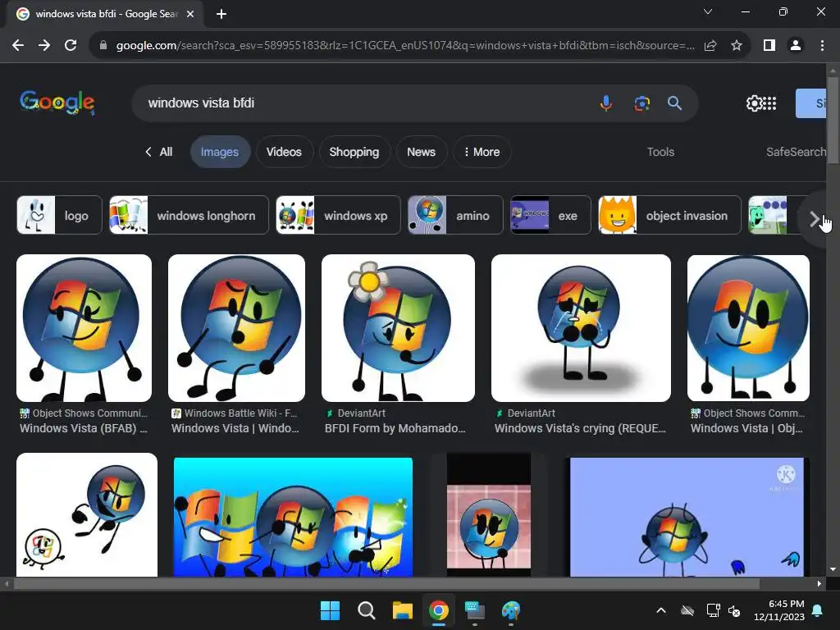840x630 pixels.
Task: Open the Tools filter options
Action: point(660,152)
